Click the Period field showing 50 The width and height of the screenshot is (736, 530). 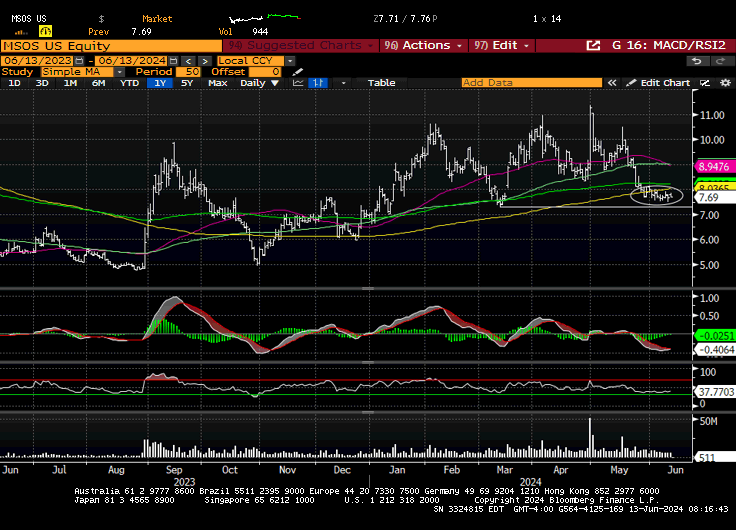(x=188, y=72)
